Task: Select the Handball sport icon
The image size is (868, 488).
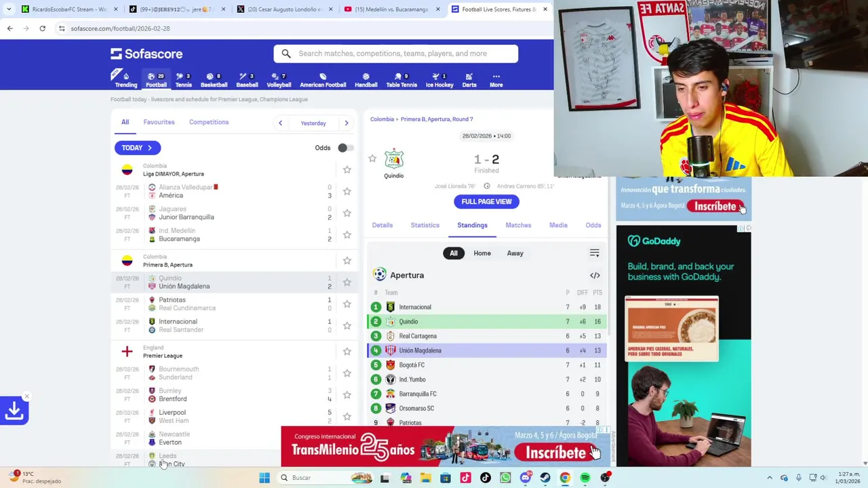Action: tap(366, 80)
